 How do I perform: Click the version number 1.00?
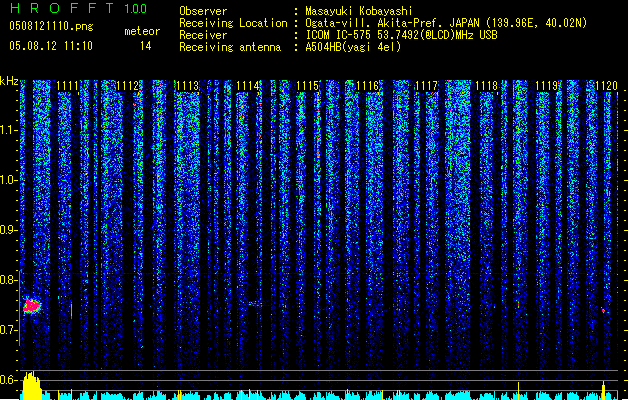136,9
